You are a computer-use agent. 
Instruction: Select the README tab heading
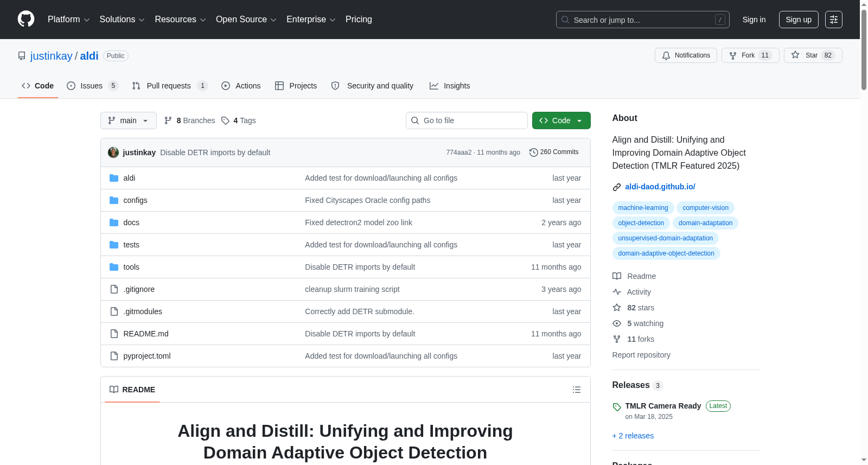pyautogui.click(x=132, y=390)
